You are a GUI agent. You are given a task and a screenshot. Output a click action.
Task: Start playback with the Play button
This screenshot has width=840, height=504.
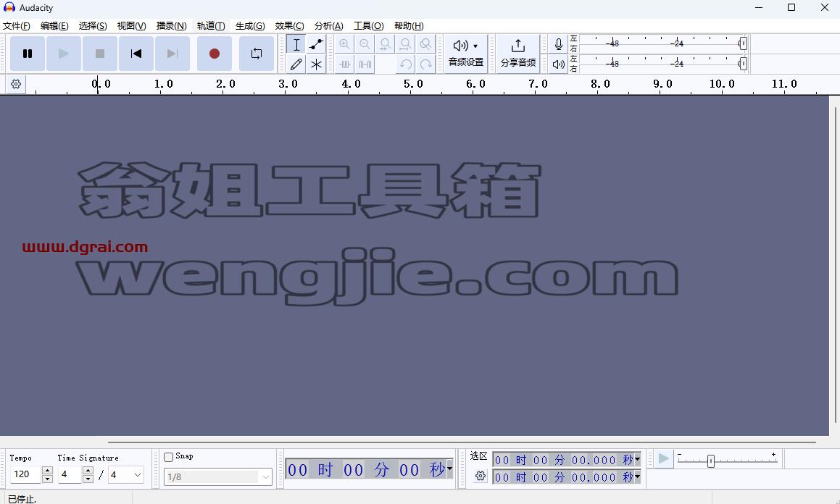coord(64,54)
